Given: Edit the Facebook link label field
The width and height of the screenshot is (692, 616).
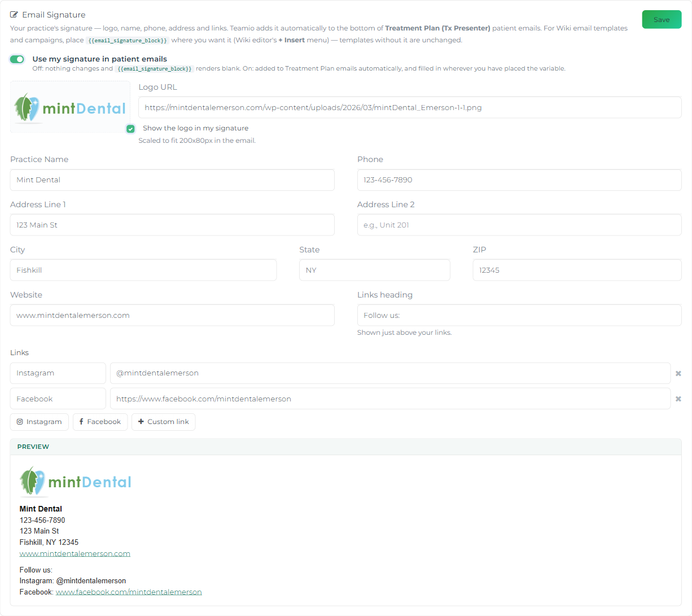Looking at the screenshot, I should (58, 399).
